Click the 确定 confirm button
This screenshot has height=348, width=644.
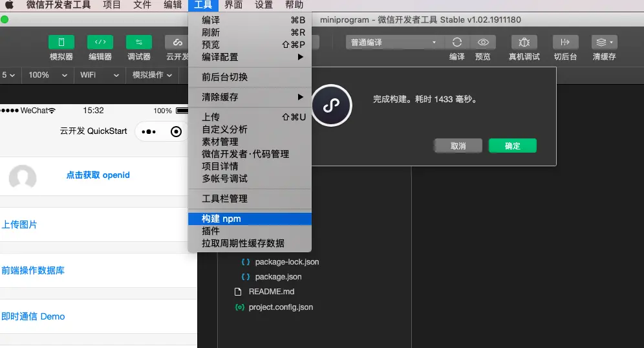point(513,146)
